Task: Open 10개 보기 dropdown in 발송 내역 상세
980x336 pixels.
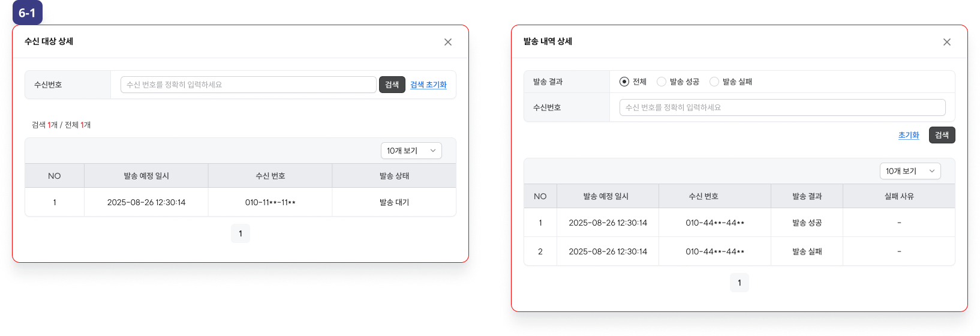Action: [x=910, y=171]
